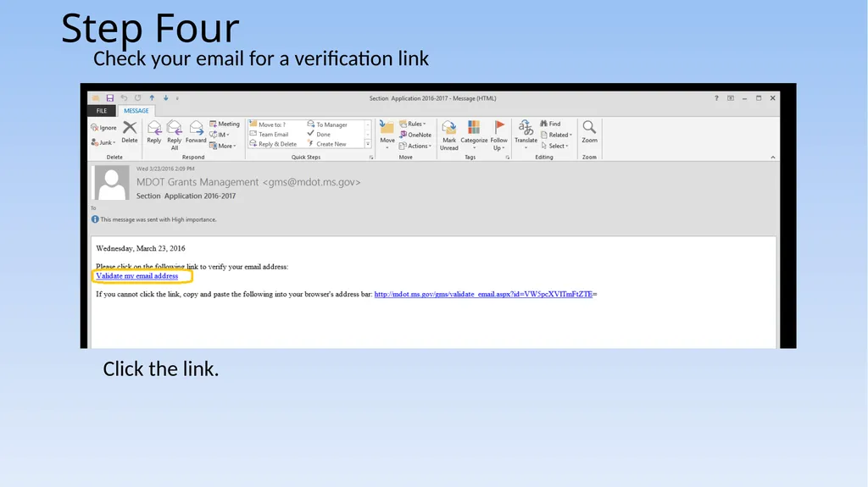
Task: Mark the message as Unread
Action: click(449, 136)
